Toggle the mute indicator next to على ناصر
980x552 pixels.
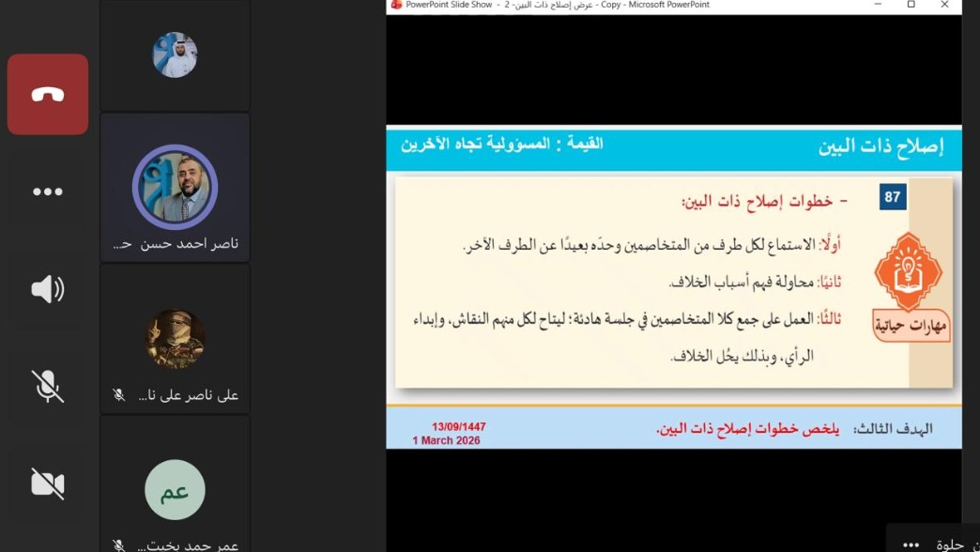point(118,395)
